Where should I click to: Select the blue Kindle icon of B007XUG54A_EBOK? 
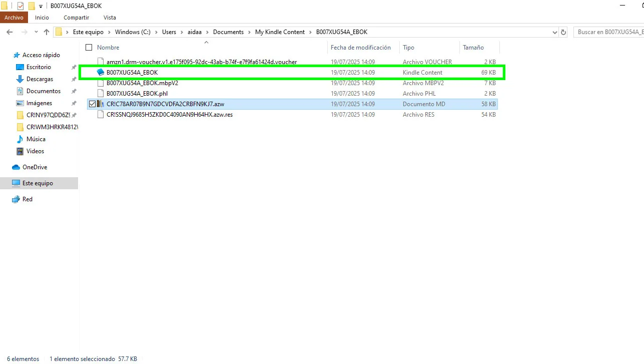click(101, 73)
